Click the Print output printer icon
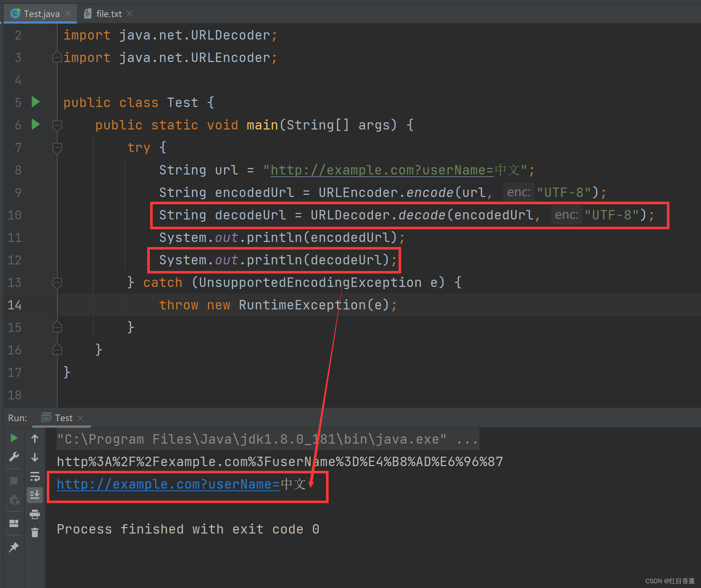This screenshot has width=701, height=588. (35, 514)
